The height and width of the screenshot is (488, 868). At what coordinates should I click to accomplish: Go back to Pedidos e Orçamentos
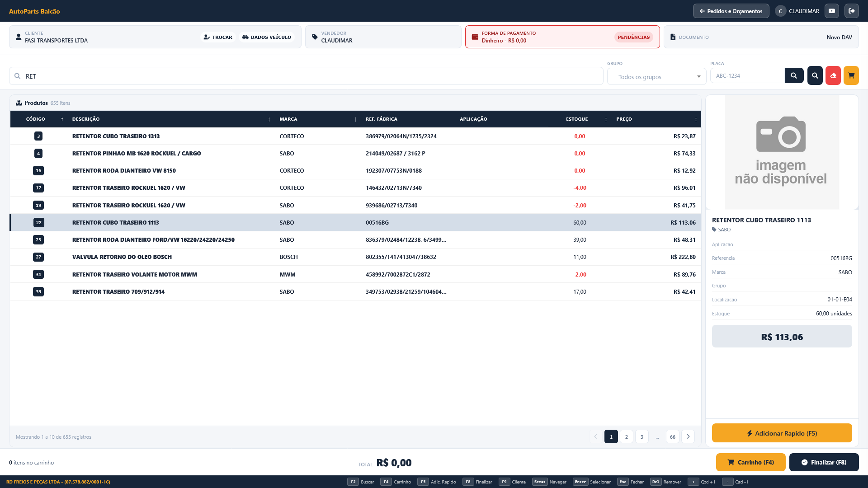pos(731,11)
